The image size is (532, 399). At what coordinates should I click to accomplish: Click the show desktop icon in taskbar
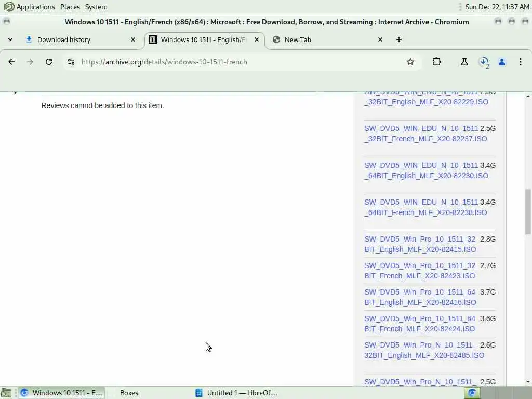(x=6, y=393)
